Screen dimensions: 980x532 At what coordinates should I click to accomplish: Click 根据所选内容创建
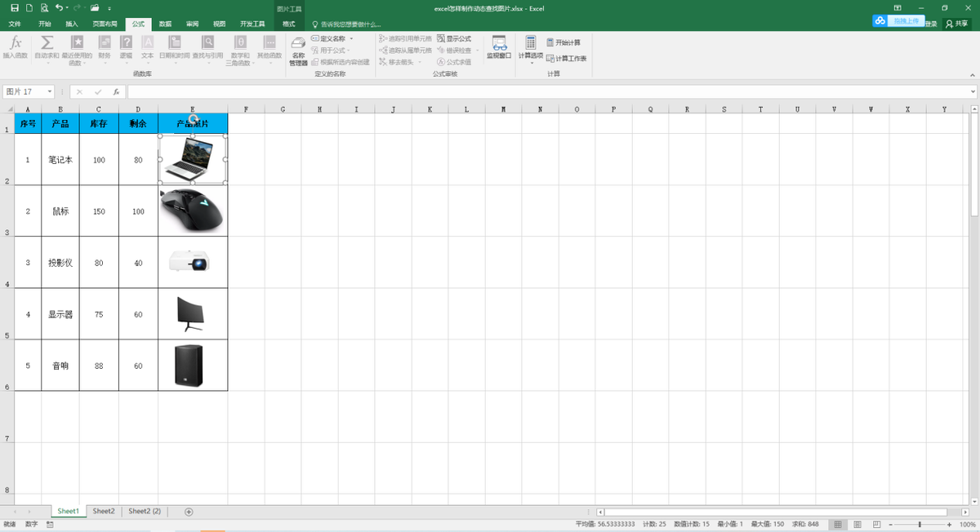point(340,62)
